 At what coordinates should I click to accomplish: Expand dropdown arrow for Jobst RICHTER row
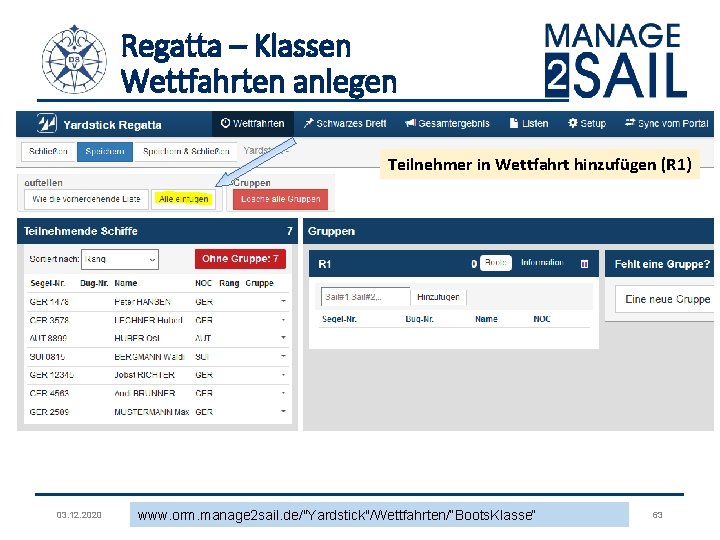283,375
